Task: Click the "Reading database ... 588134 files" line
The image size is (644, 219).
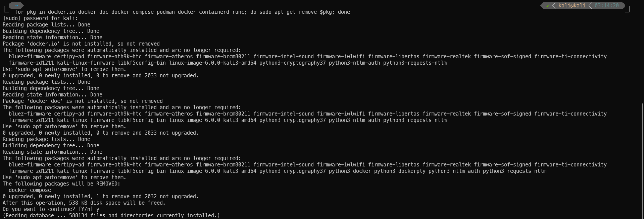Action: [x=111, y=216]
